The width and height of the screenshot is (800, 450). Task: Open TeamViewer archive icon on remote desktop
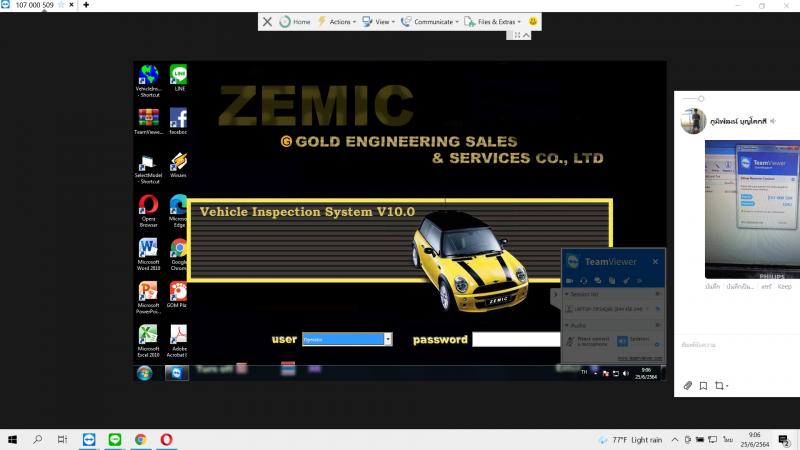(148, 121)
